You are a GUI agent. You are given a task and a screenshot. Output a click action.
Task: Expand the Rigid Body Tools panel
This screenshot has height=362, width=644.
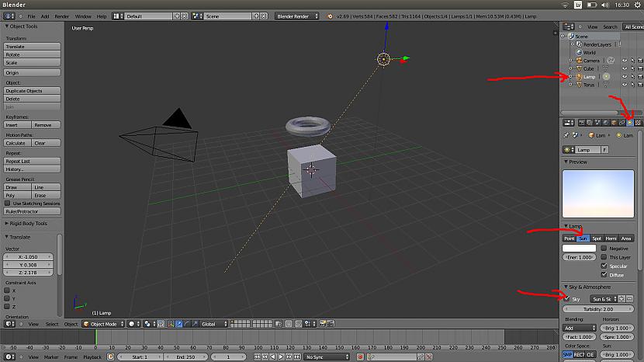(x=6, y=224)
